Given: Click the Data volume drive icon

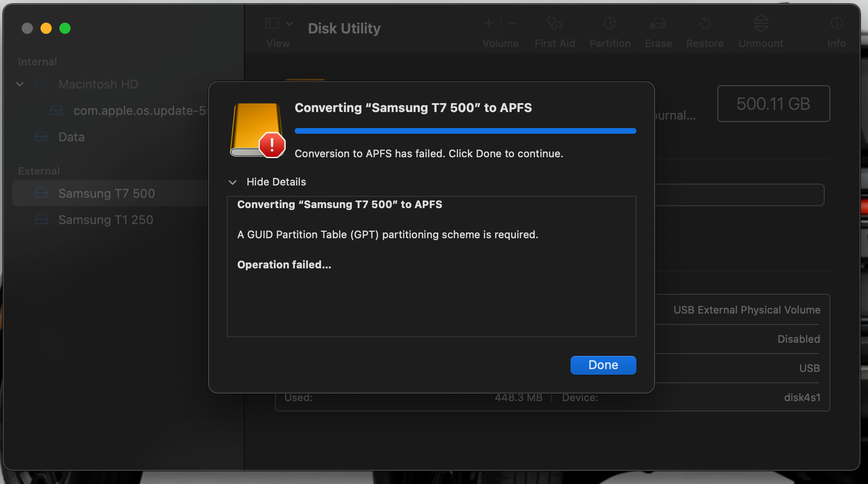Looking at the screenshot, I should 41,137.
